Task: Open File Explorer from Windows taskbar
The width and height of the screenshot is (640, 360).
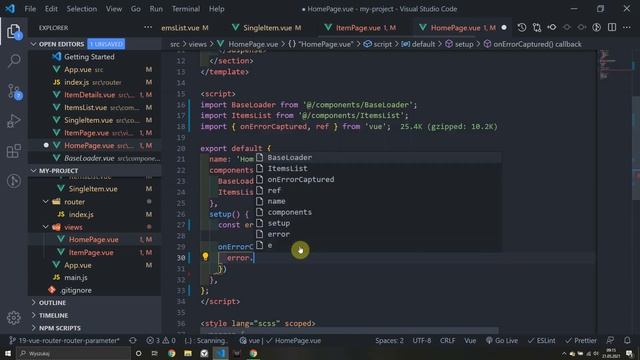Action: [188, 353]
